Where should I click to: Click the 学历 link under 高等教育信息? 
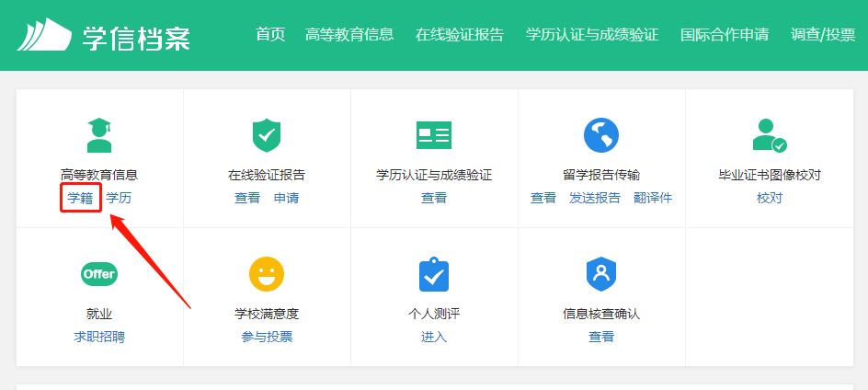119,199
